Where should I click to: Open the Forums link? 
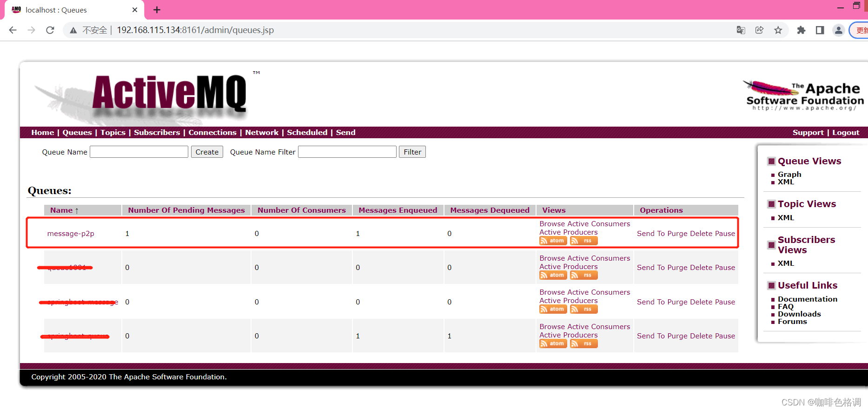792,322
